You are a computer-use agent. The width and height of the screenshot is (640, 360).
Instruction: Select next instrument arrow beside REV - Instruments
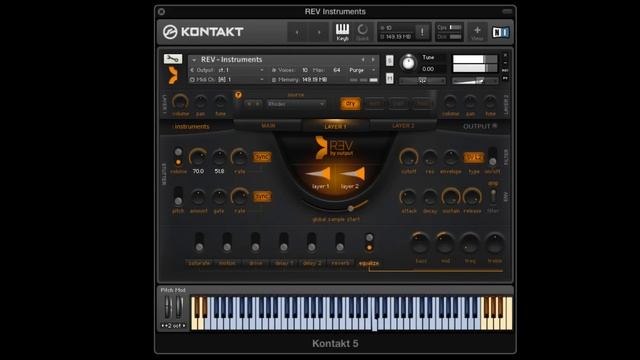click(x=373, y=60)
